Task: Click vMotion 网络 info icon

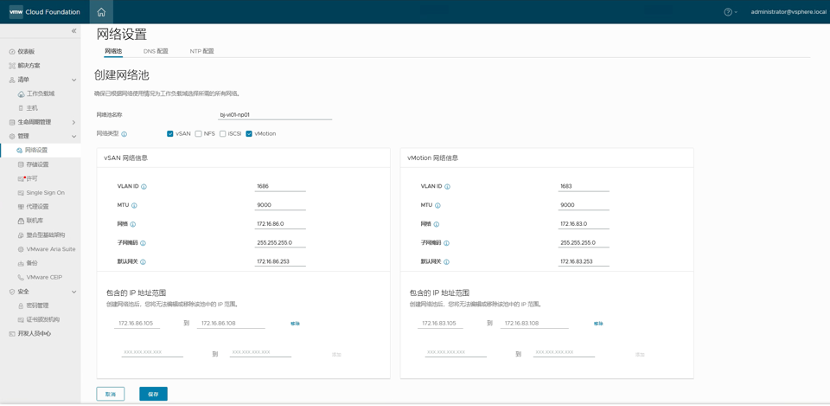Action: click(x=437, y=224)
